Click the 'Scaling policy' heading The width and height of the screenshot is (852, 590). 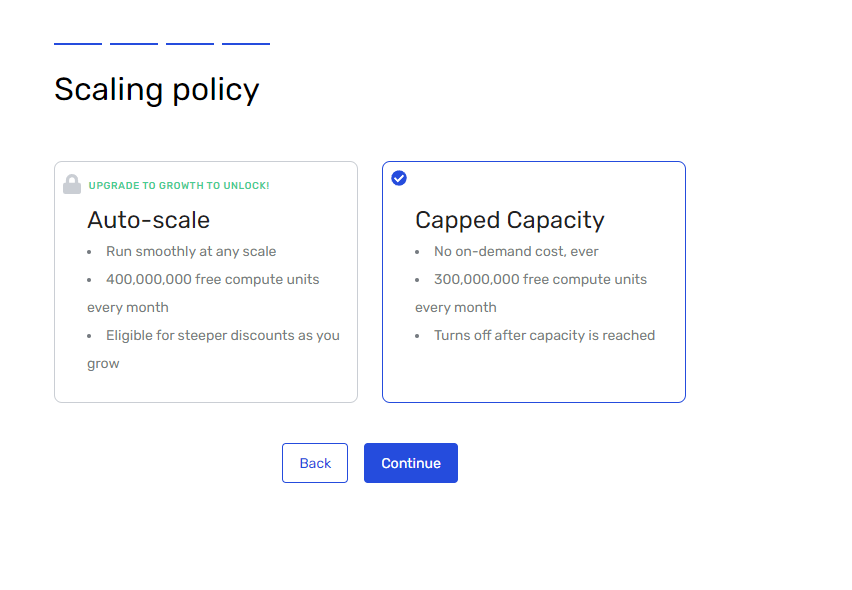tap(157, 90)
